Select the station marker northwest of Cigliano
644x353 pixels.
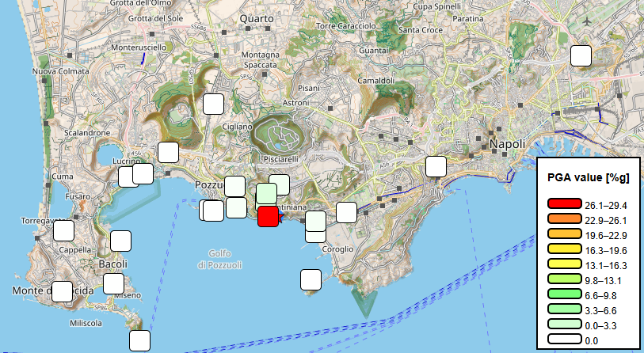tap(214, 104)
